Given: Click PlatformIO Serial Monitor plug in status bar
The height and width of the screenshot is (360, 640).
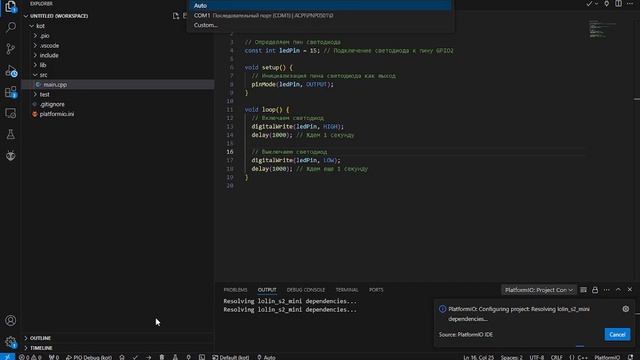Looking at the screenshot, I should coord(189,357).
